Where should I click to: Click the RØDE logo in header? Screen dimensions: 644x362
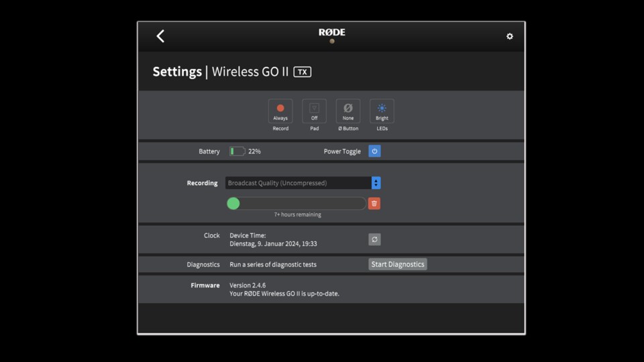click(x=331, y=33)
